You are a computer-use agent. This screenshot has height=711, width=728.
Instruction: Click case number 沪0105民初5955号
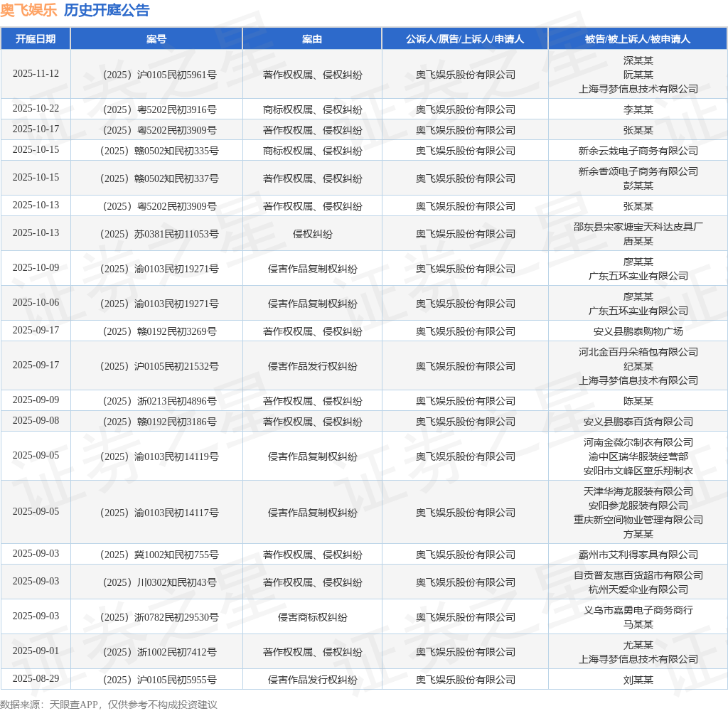[x=159, y=680]
